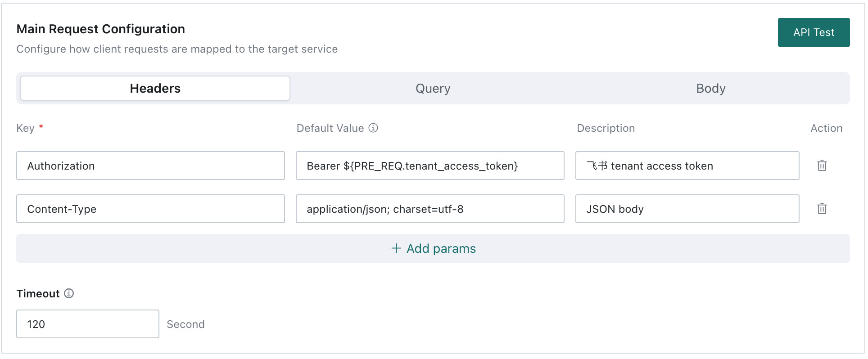Switch to the Headers tab
This screenshot has height=359, width=868.
[155, 88]
